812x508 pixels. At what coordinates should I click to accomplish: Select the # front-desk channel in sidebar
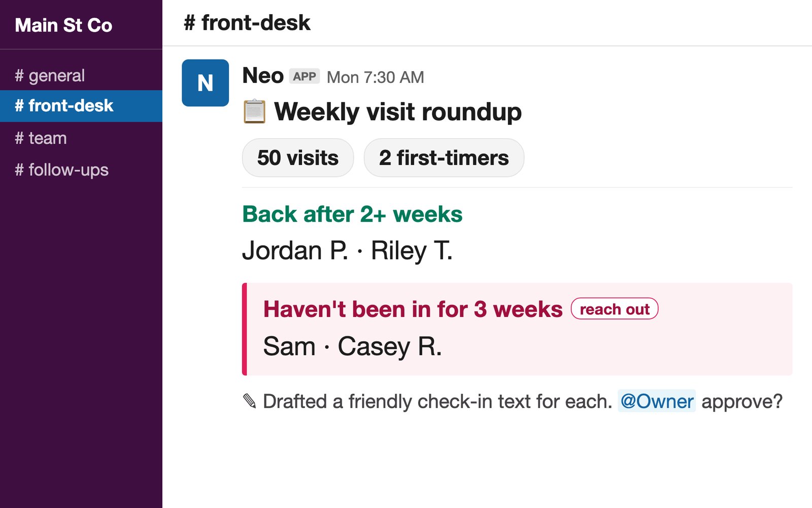[81, 106]
